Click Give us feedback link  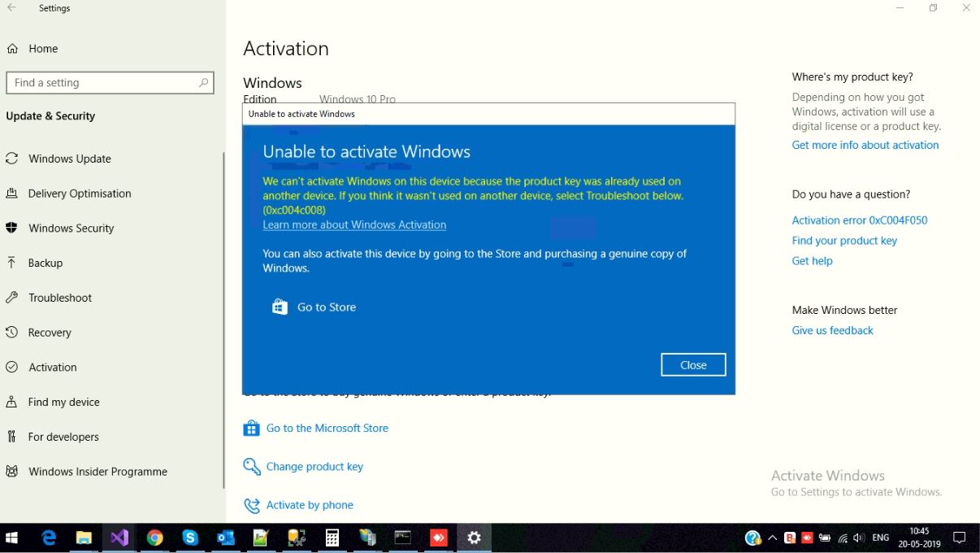pos(832,331)
